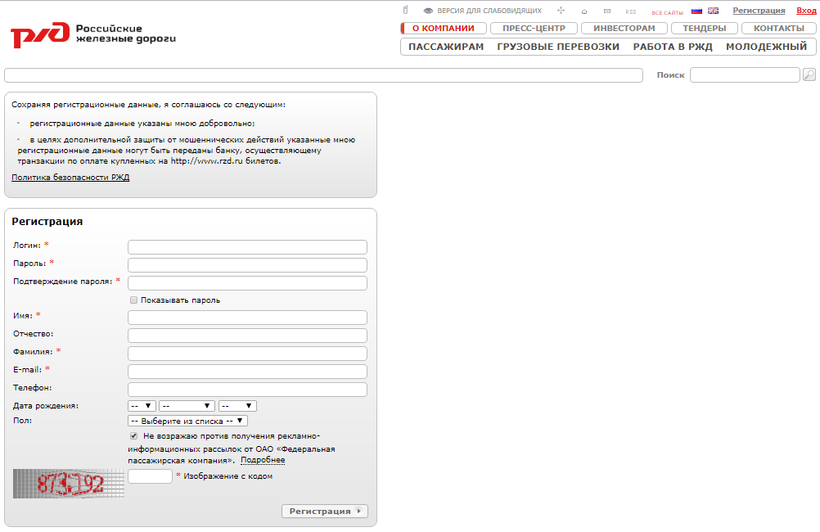This screenshot has width=820, height=532.
Task: Select the ПРЕСС-ЦЕНТР tab
Action: [x=533, y=29]
